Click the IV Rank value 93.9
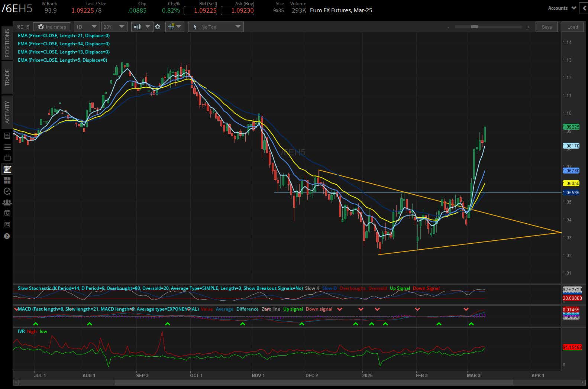The height and width of the screenshot is (389, 588). pos(51,10)
